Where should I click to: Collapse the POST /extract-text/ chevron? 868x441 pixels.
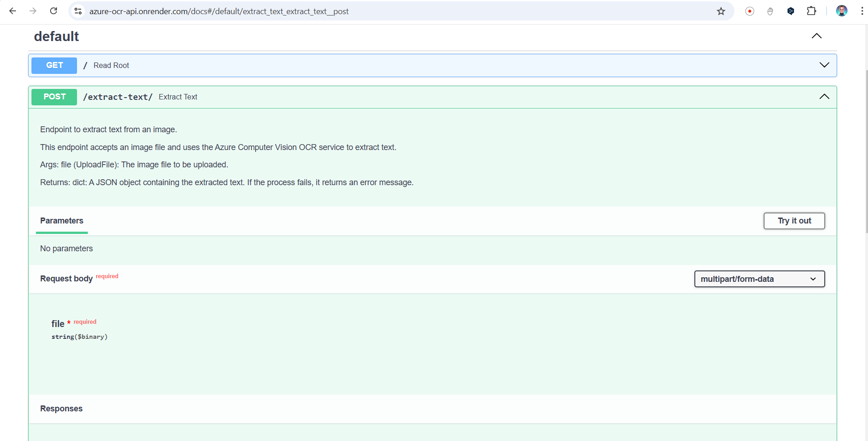click(x=824, y=97)
